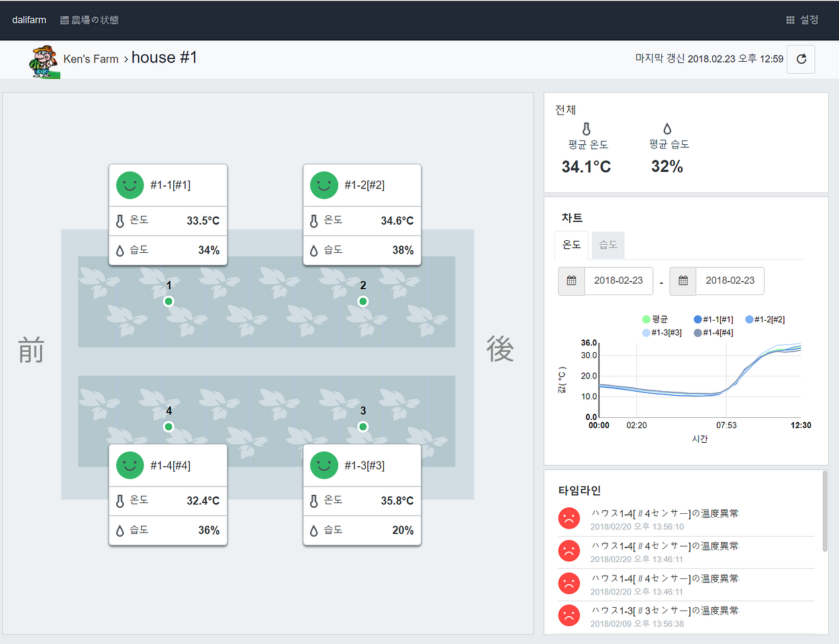Click the first red sad-face alert icon
839x644 pixels.
tap(569, 519)
